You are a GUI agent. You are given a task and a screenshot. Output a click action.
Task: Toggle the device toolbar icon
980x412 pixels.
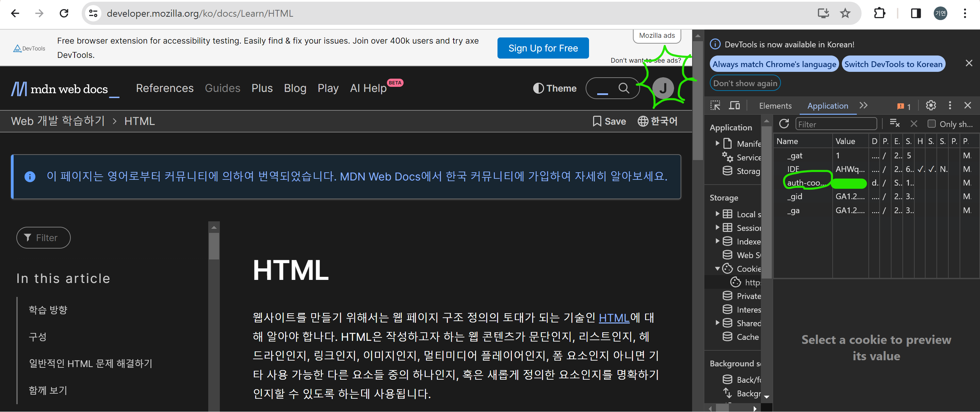click(734, 106)
